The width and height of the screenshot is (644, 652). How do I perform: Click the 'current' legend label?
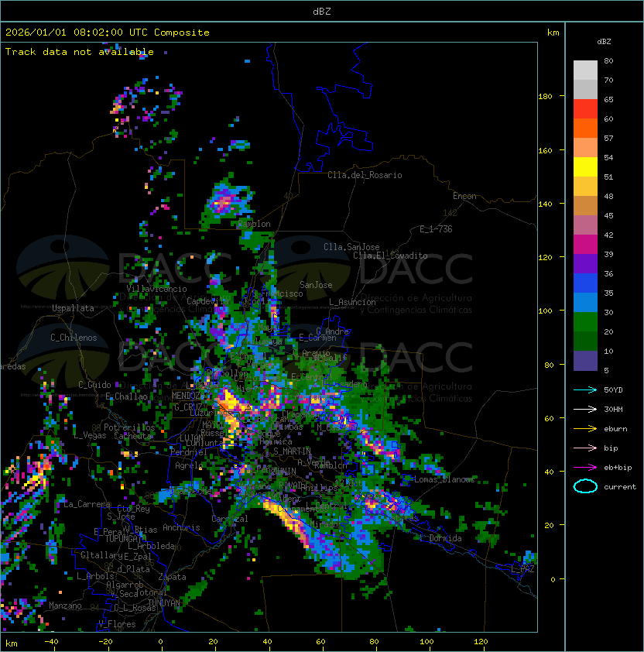(620, 486)
